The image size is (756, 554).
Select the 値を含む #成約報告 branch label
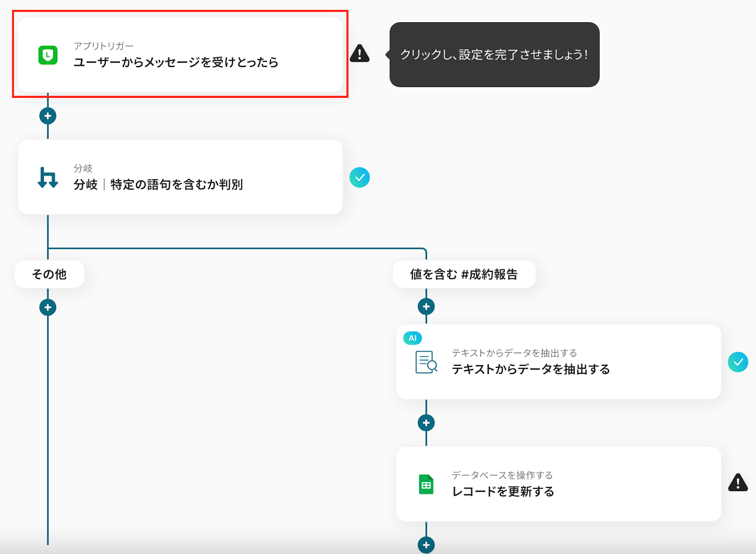464,274
